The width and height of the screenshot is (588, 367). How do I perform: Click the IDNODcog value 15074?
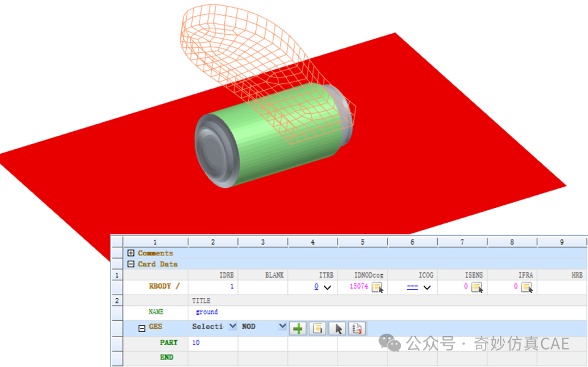(x=359, y=286)
